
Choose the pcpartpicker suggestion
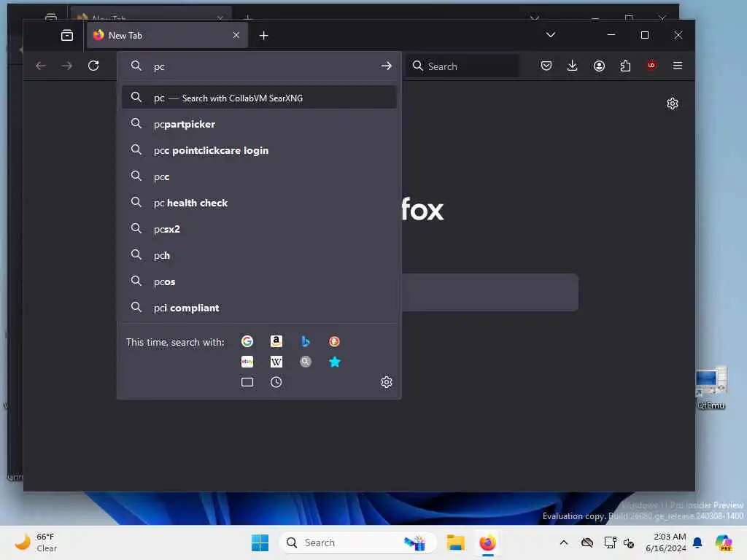(259, 124)
